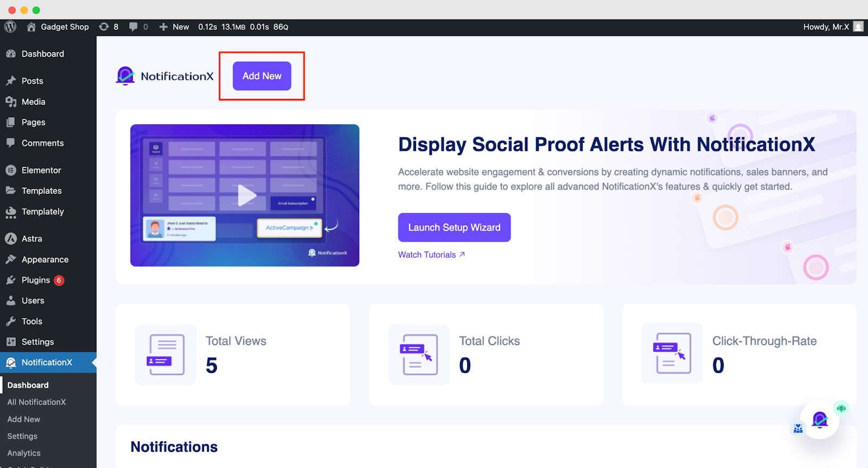868x468 pixels.
Task: Click the Total Views value 5
Action: pos(212,365)
